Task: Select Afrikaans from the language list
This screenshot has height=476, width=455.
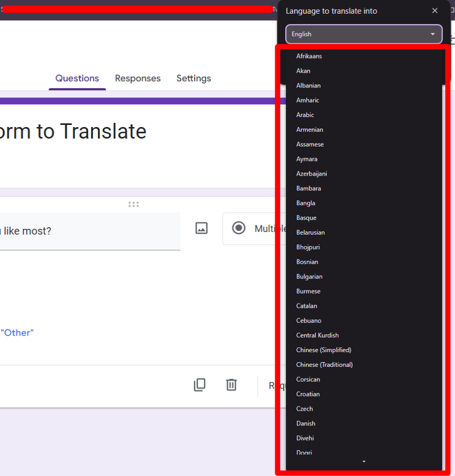Action: point(309,56)
